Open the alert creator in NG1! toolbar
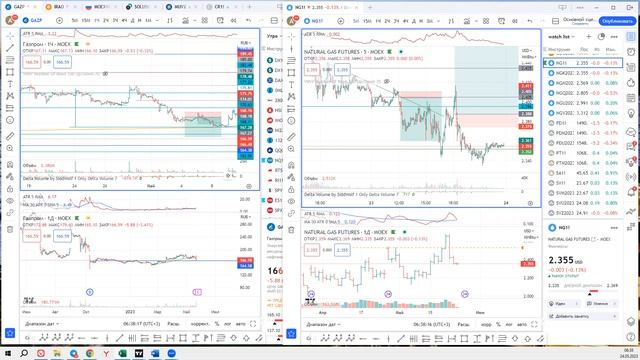This screenshot has width=640, height=360. [502, 21]
